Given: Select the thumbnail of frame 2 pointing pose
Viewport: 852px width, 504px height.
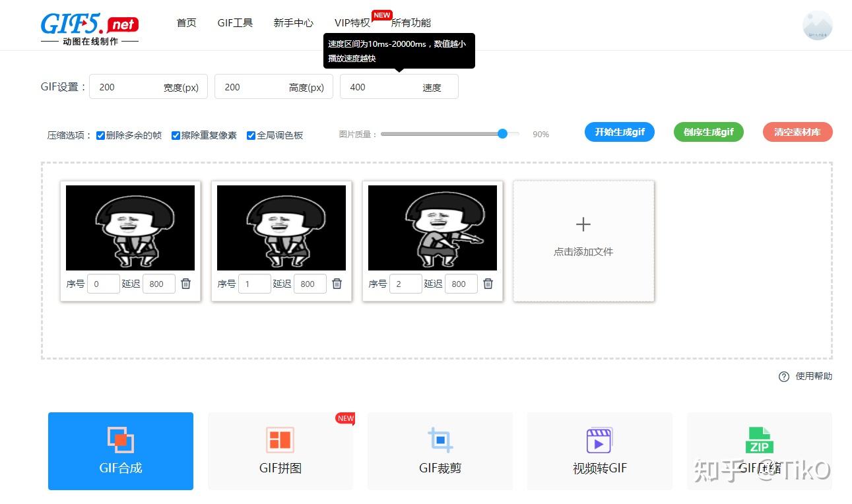Looking at the screenshot, I should point(432,228).
